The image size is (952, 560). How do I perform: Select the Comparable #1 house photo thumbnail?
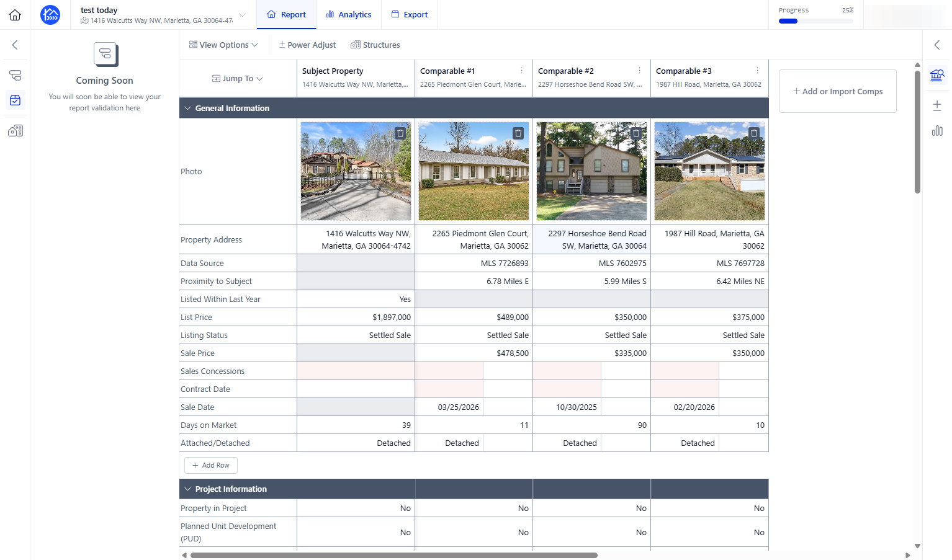(x=474, y=171)
